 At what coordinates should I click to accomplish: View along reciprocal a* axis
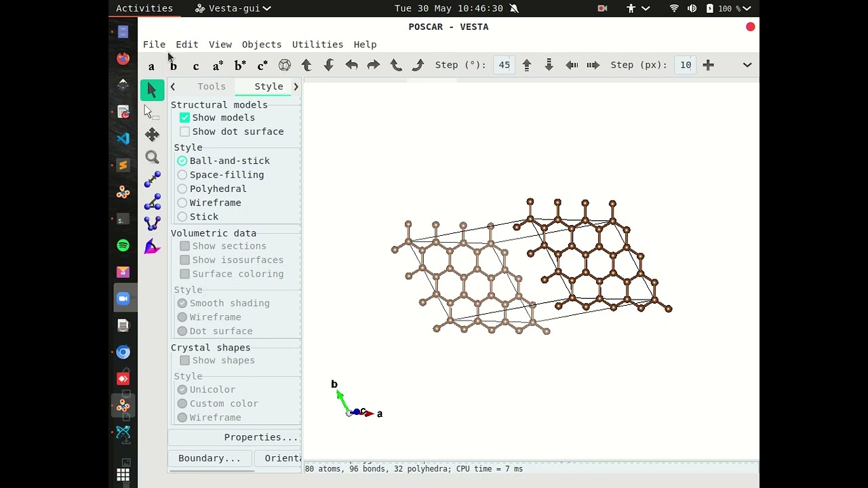[218, 65]
